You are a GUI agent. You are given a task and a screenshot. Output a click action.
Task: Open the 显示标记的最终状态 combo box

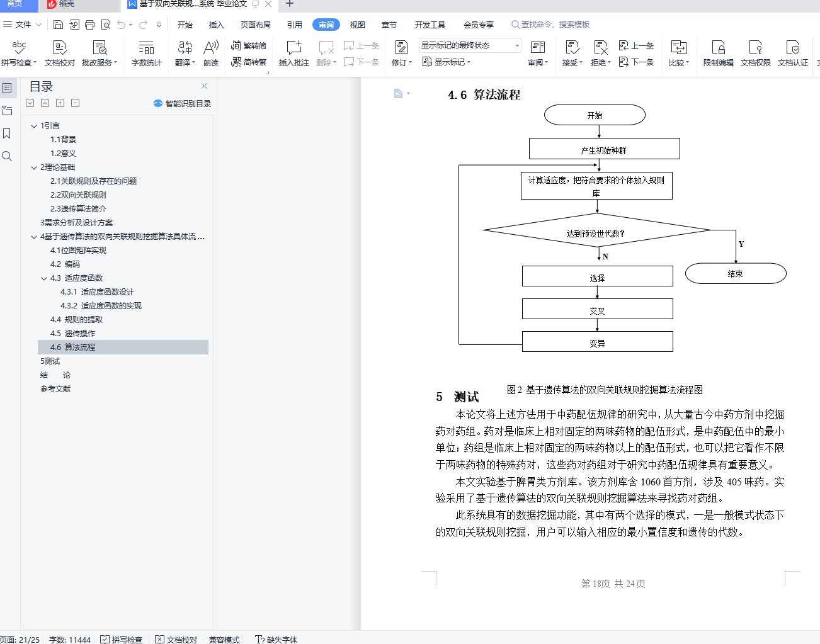470,45
